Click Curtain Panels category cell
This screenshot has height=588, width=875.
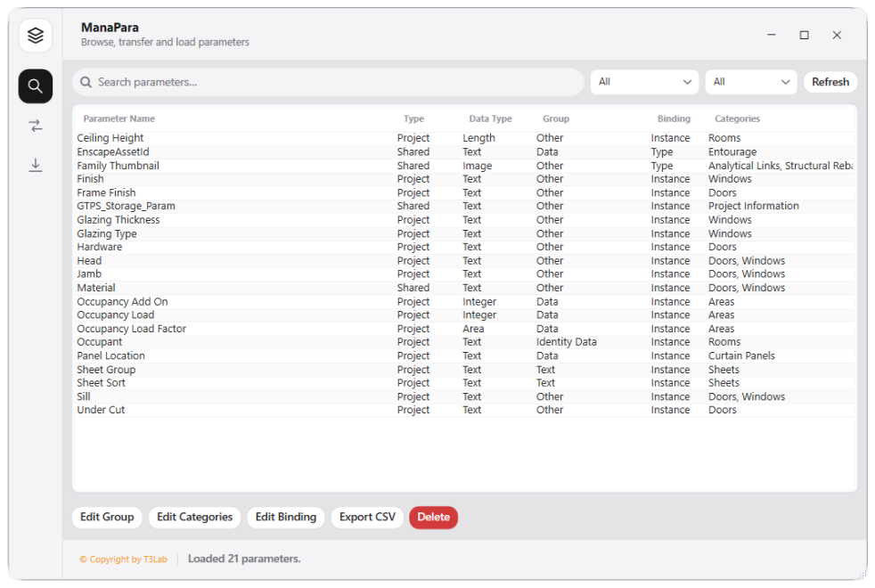coord(741,356)
